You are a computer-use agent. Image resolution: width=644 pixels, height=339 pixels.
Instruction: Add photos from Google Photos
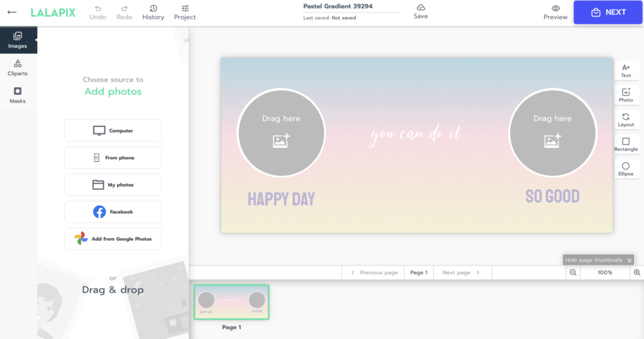113,239
